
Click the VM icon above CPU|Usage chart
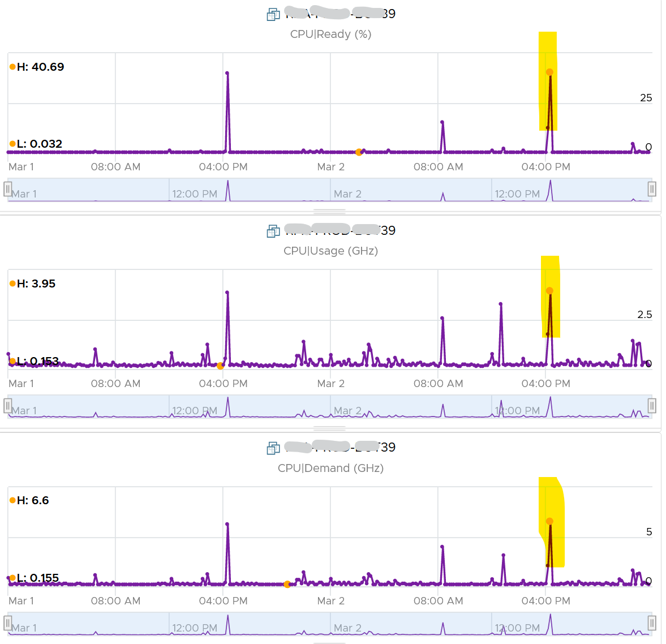[x=273, y=231]
